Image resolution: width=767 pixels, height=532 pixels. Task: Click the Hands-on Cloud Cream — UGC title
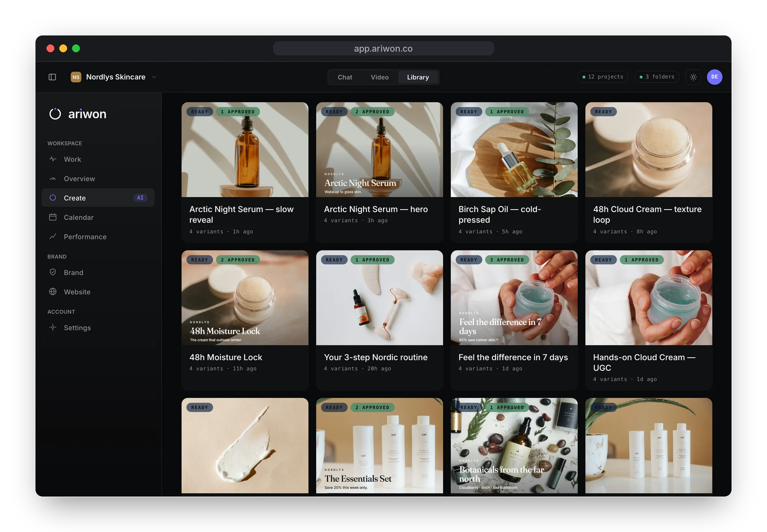click(644, 362)
